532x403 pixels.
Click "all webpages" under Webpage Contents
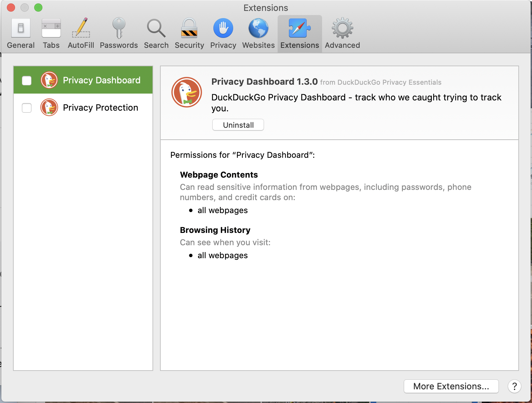[x=223, y=210]
